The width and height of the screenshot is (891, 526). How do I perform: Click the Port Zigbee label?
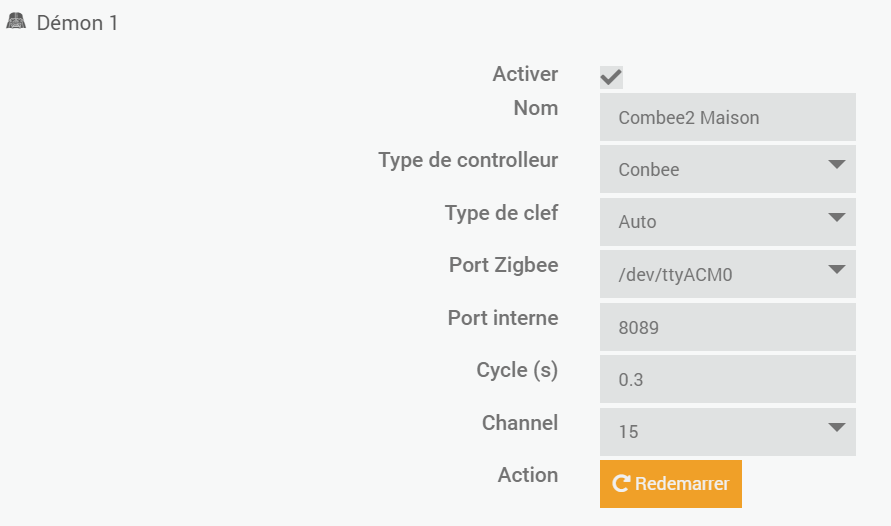point(503,265)
